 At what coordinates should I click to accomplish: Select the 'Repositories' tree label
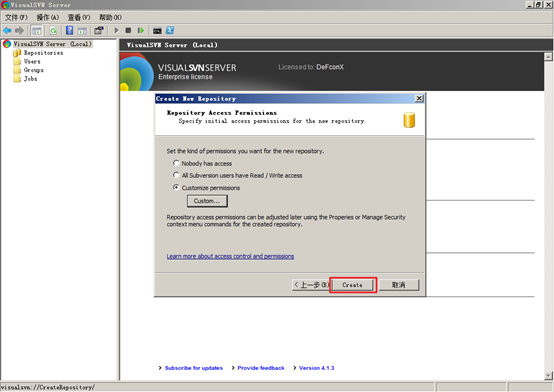click(43, 53)
